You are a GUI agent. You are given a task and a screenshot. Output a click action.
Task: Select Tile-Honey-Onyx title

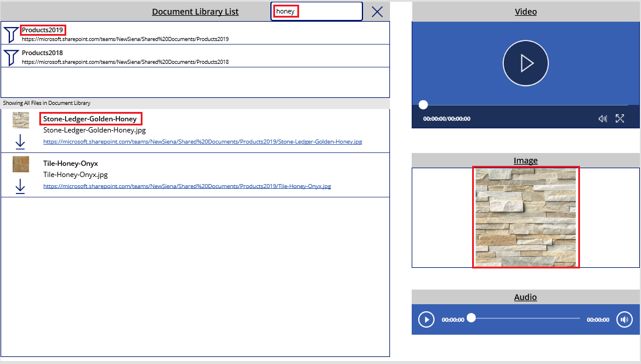(71, 164)
